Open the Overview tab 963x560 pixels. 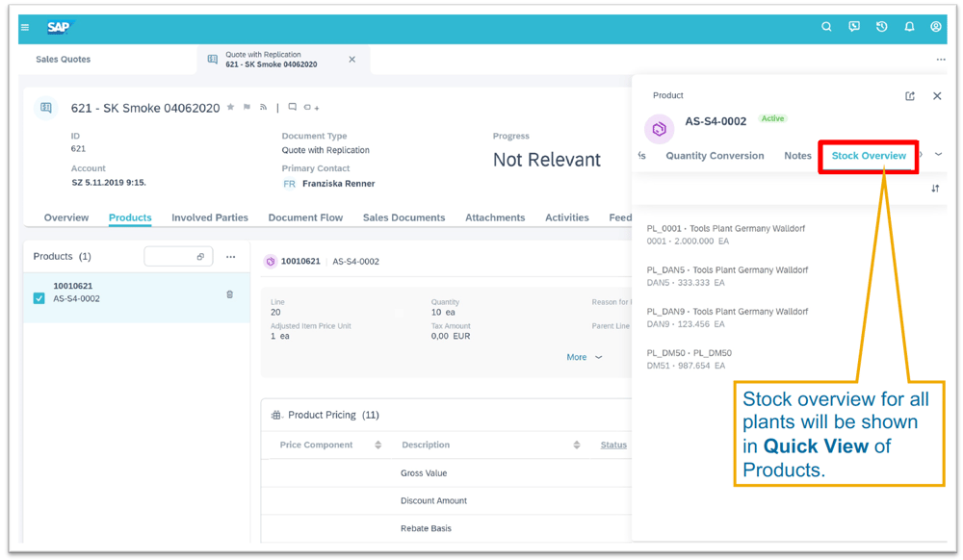click(x=66, y=217)
